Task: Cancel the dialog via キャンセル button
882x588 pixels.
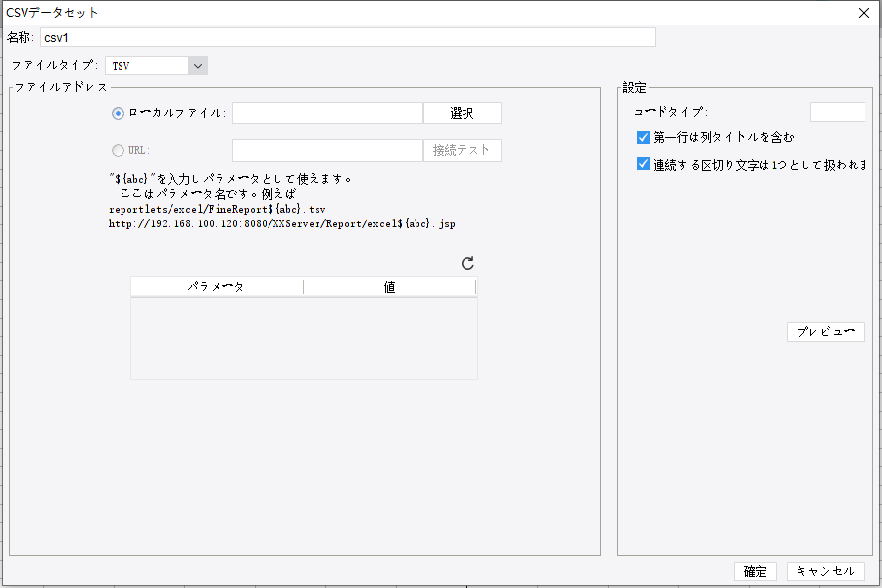Action: pyautogui.click(x=824, y=571)
